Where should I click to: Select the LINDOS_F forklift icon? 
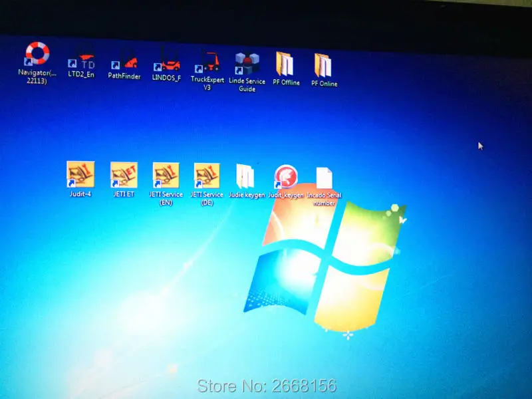(166, 61)
